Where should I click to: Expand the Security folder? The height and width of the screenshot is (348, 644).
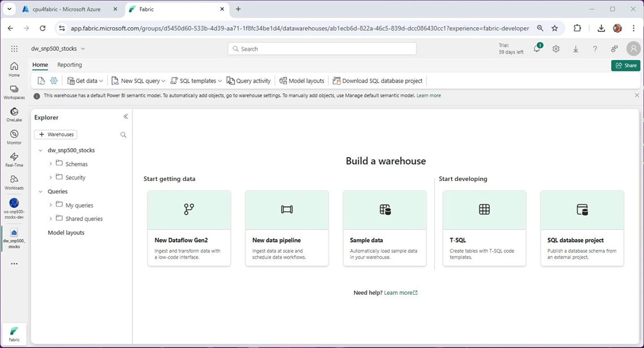(x=50, y=177)
